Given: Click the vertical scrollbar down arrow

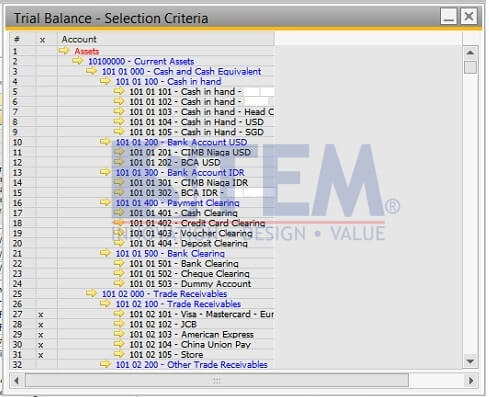Looking at the screenshot, I should [x=470, y=361].
